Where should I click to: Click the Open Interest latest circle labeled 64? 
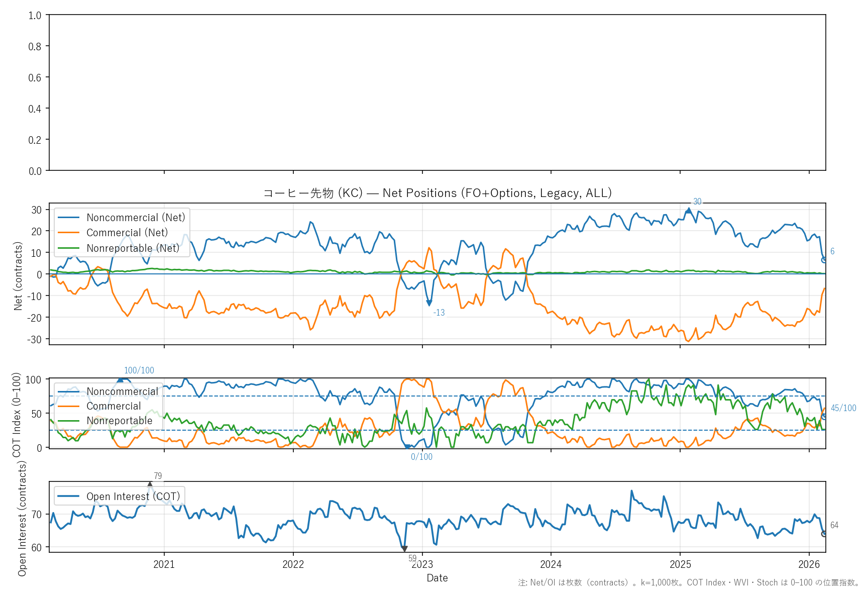click(x=824, y=534)
